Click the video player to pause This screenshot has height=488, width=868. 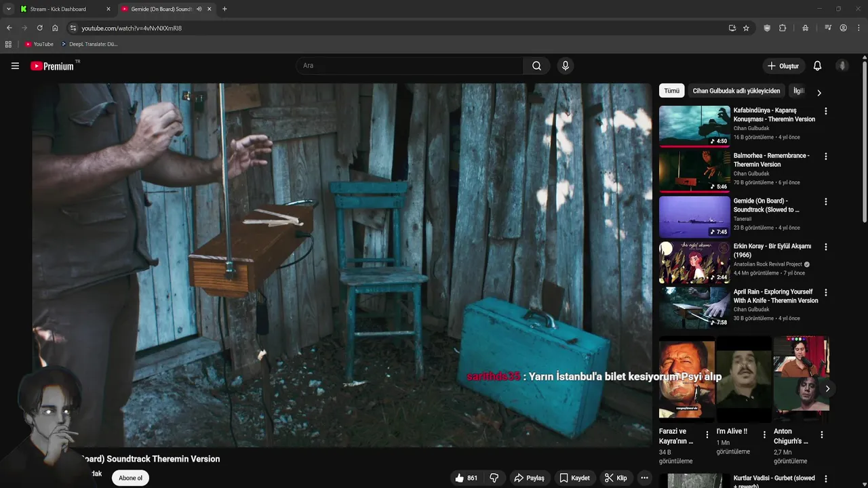pos(342,264)
